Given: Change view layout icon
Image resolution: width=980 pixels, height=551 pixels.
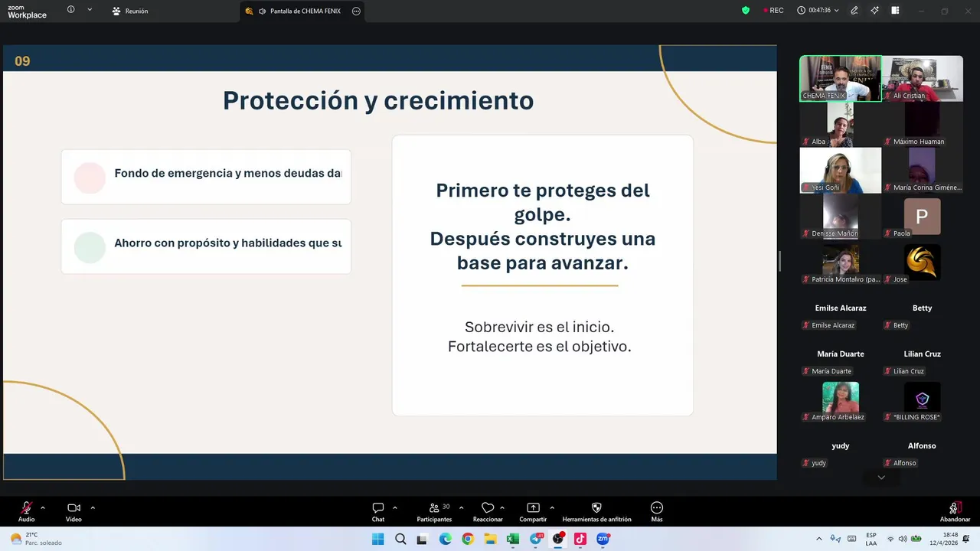Looking at the screenshot, I should click(894, 11).
